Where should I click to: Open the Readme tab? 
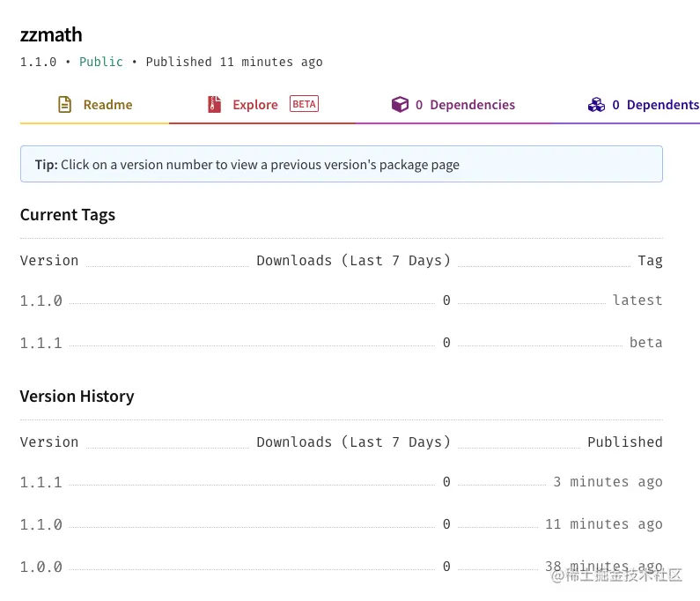click(x=107, y=105)
